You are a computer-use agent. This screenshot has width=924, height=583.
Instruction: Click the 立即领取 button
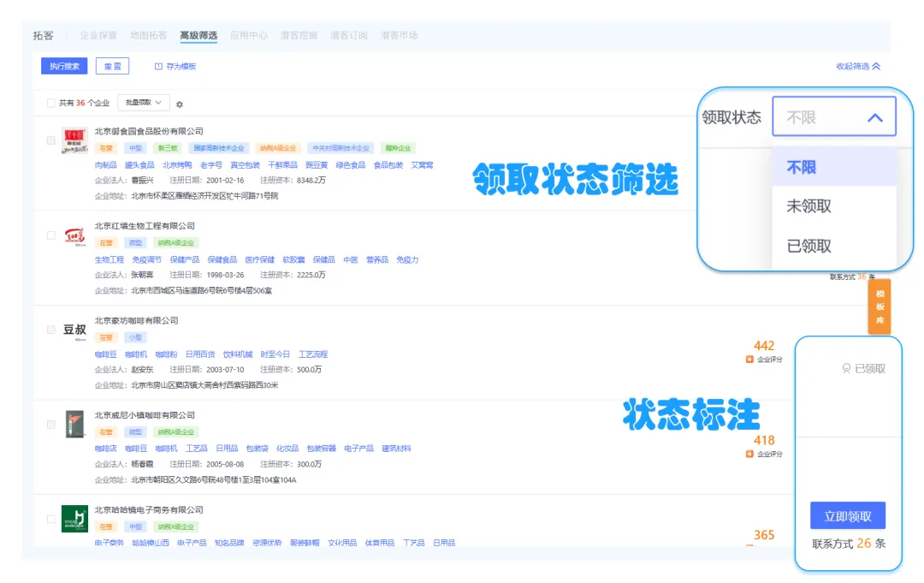pyautogui.click(x=847, y=516)
